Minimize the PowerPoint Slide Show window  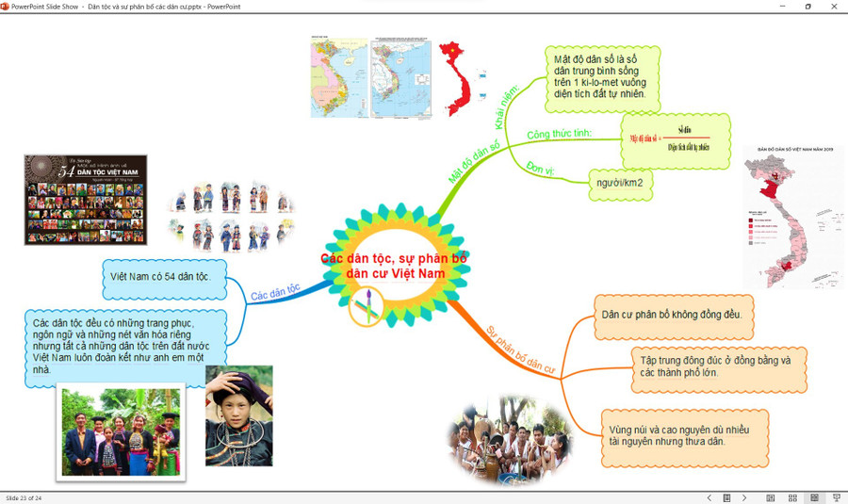click(781, 6)
